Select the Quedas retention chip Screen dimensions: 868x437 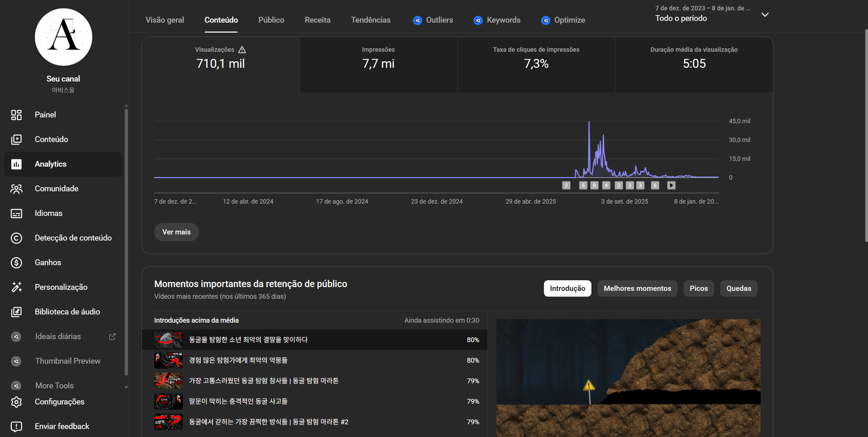click(x=738, y=288)
